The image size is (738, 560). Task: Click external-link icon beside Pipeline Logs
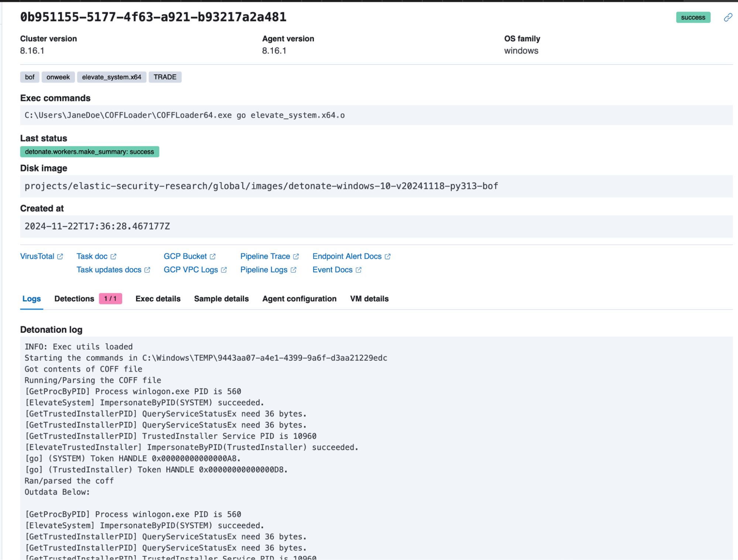tap(294, 270)
